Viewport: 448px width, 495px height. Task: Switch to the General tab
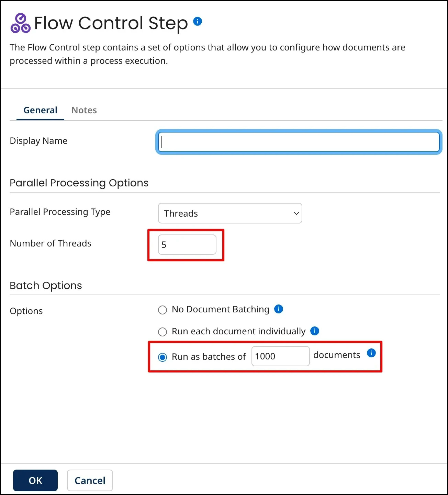(x=40, y=110)
